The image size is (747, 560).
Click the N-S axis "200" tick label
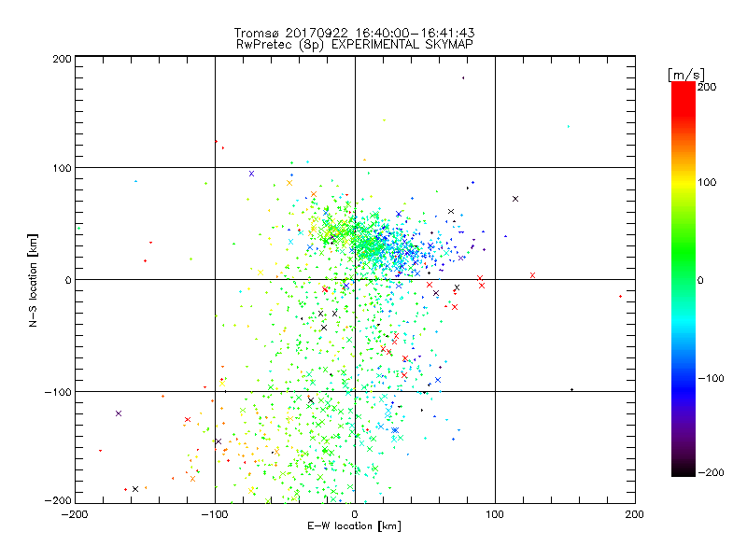[62, 59]
